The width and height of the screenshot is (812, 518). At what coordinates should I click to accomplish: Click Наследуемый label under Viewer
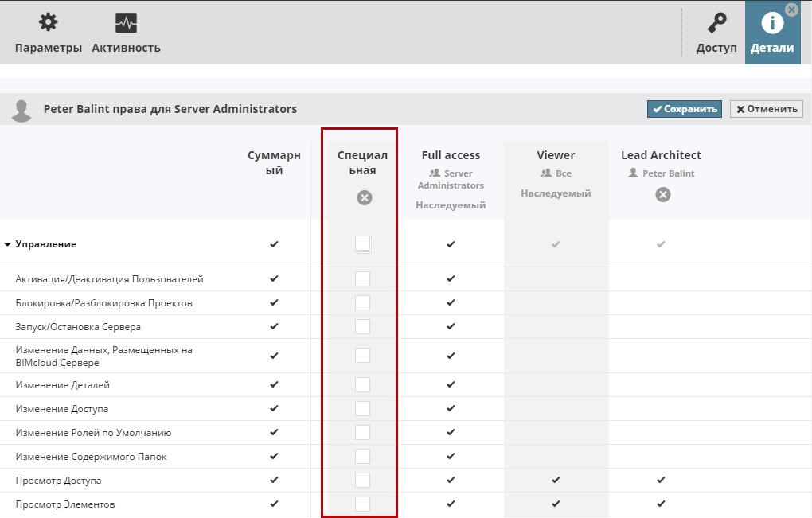[556, 193]
